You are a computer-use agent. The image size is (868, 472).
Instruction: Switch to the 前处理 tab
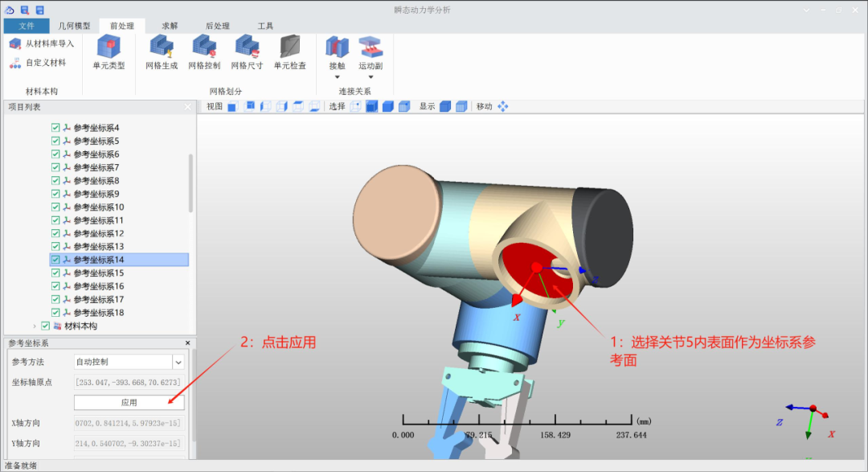[122, 26]
